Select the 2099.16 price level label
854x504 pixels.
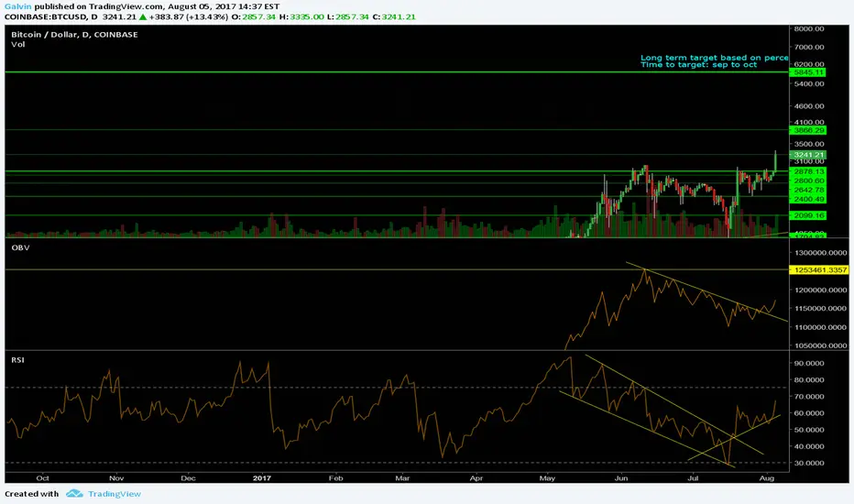(x=807, y=215)
